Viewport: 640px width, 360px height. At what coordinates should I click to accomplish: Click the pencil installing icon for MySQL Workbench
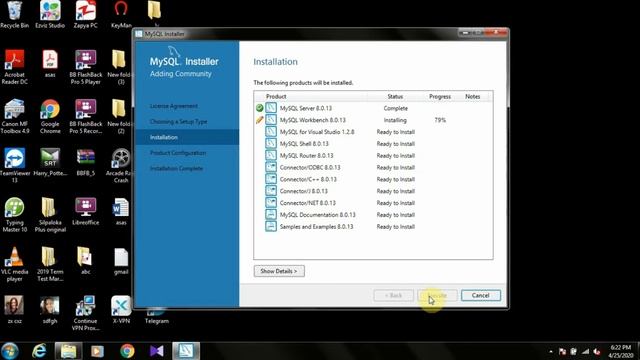tap(259, 120)
